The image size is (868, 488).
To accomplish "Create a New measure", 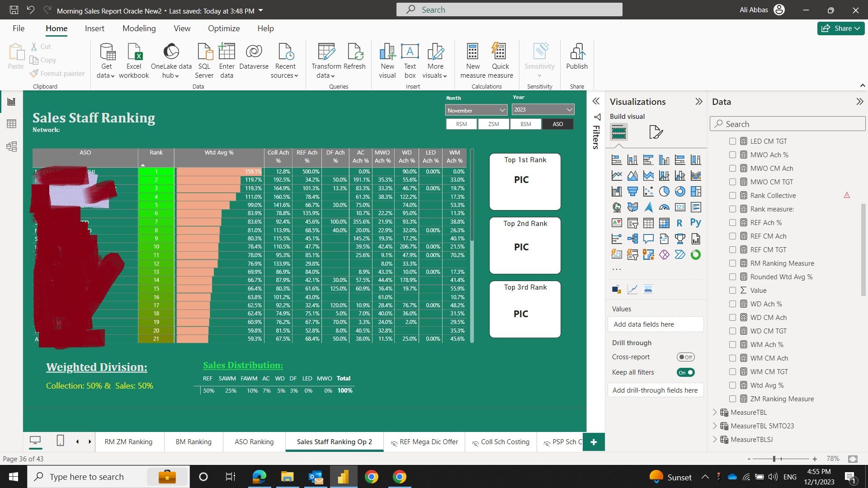I will pos(473,61).
